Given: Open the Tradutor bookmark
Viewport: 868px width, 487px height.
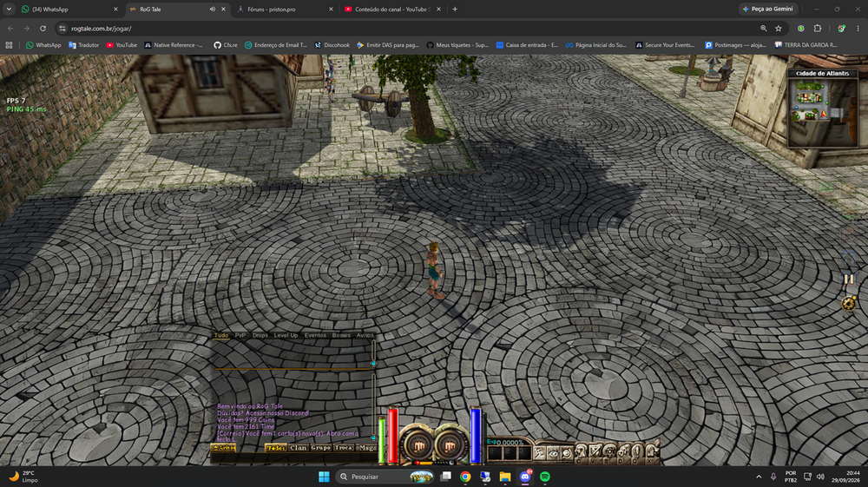Looking at the screenshot, I should (83, 45).
